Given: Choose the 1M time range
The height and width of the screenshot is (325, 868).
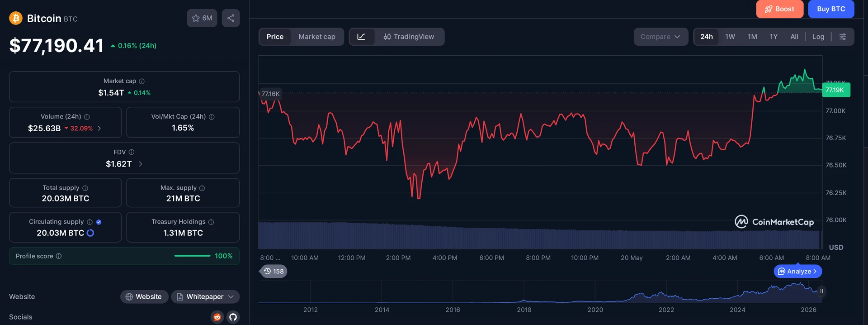Looking at the screenshot, I should (x=752, y=37).
